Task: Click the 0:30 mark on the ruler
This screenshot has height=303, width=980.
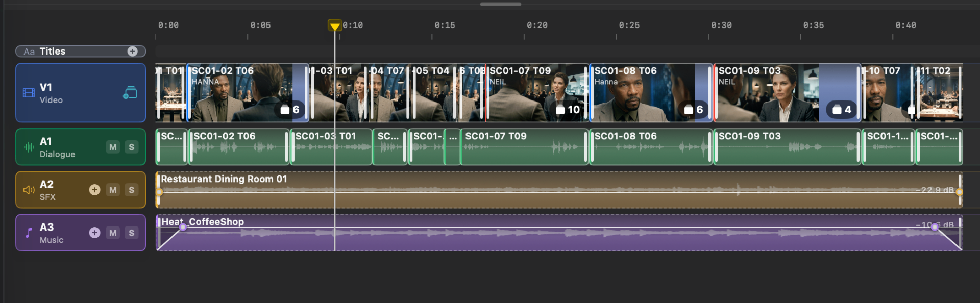Action: [721, 25]
